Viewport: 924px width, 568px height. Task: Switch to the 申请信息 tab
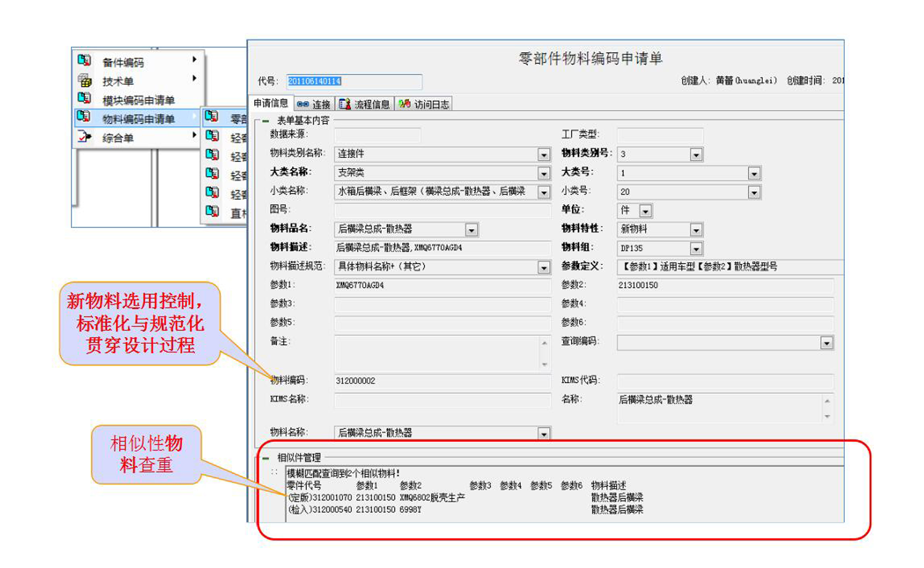tap(271, 104)
